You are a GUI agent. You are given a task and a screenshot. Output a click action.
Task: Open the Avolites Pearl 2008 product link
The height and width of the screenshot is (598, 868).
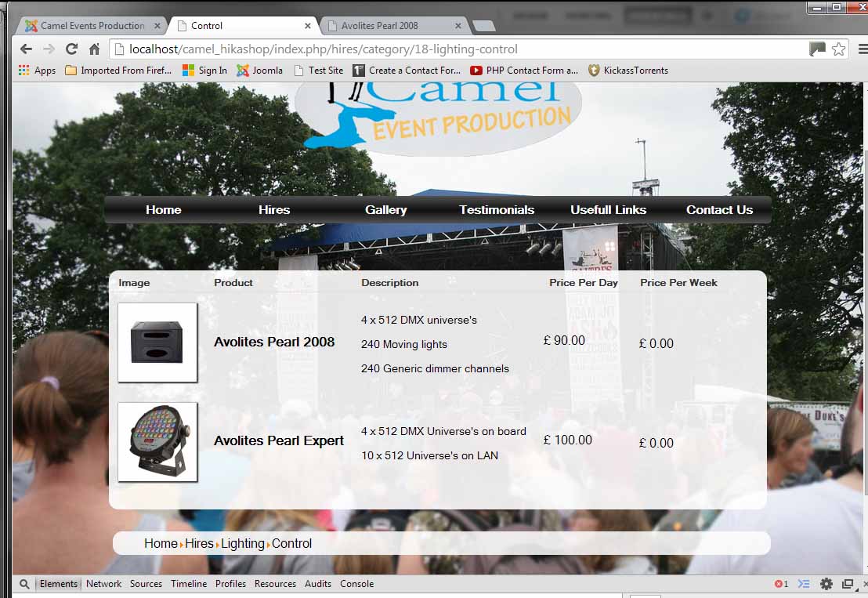pos(274,342)
